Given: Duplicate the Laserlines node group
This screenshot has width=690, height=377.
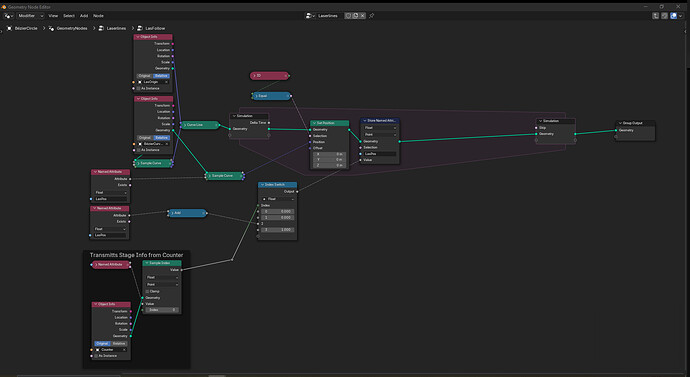Looking at the screenshot, I should [x=355, y=16].
